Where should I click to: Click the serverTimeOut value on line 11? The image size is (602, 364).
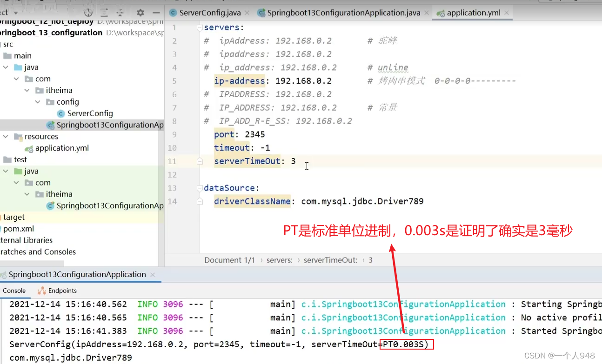(x=293, y=161)
